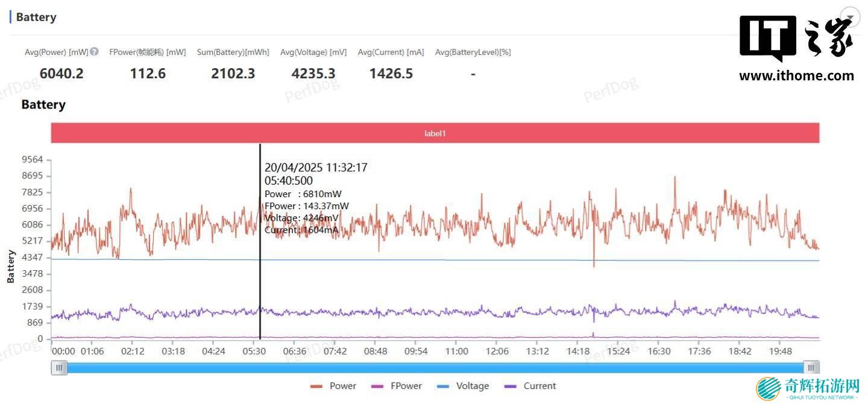The height and width of the screenshot is (404, 868).
Task: Toggle the Voltage legend entry
Action: [463, 386]
